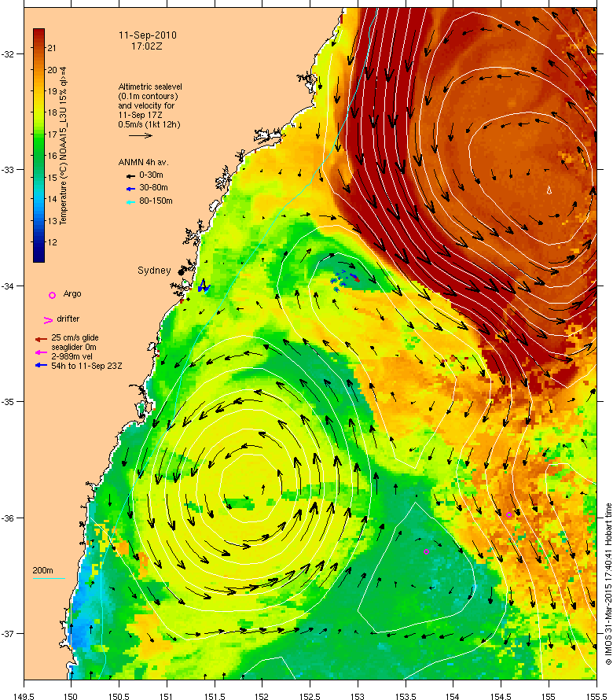Click the Altimetric sealevel caption
Viewport: 613px width, 700px height.
click(150, 87)
